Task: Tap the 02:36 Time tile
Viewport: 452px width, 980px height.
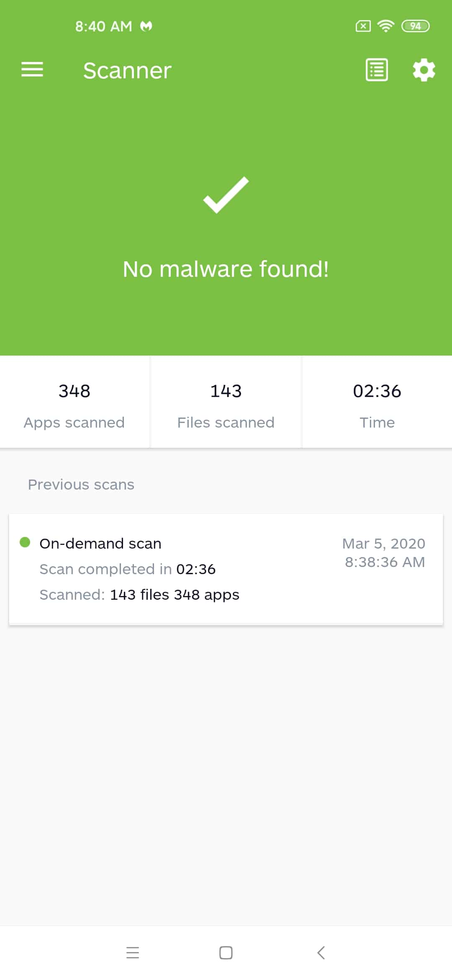Action: (377, 402)
